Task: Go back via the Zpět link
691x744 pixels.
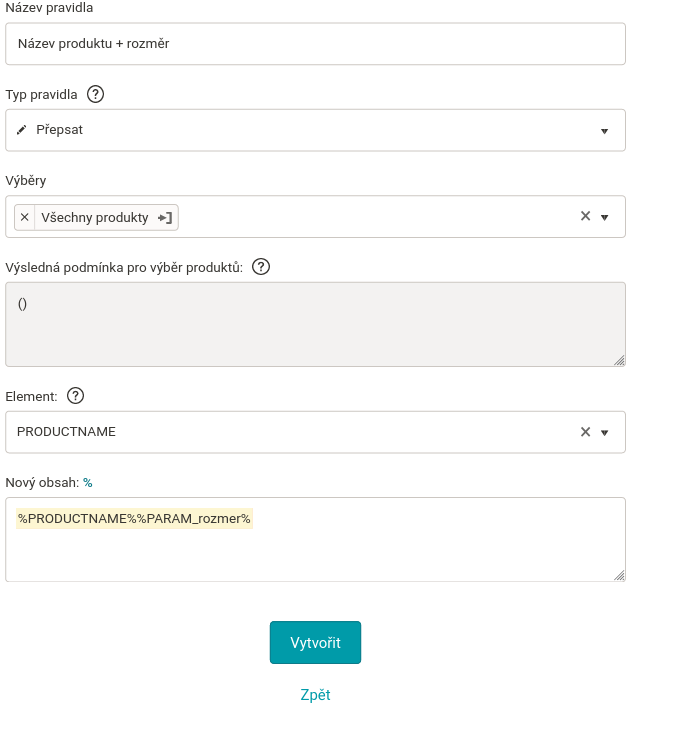Action: [x=315, y=695]
